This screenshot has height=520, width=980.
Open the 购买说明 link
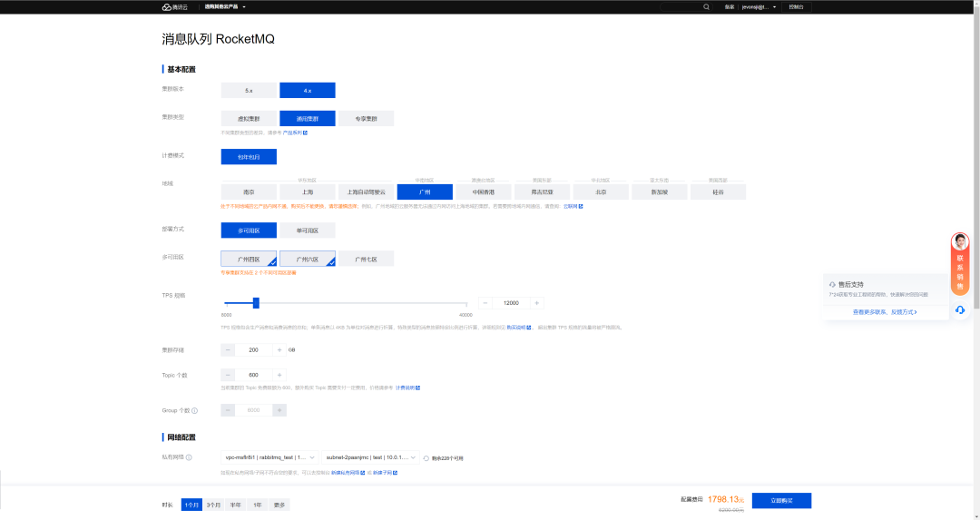coord(519,328)
